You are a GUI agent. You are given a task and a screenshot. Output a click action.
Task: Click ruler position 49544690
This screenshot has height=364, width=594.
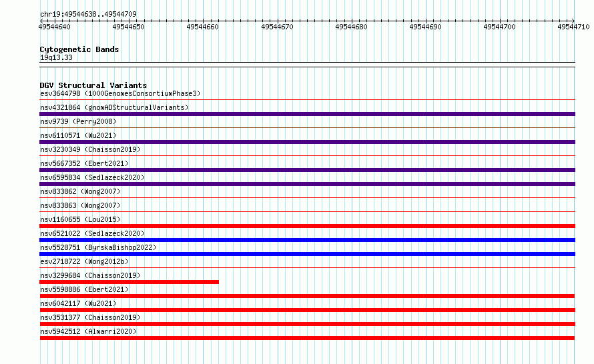tap(425, 27)
